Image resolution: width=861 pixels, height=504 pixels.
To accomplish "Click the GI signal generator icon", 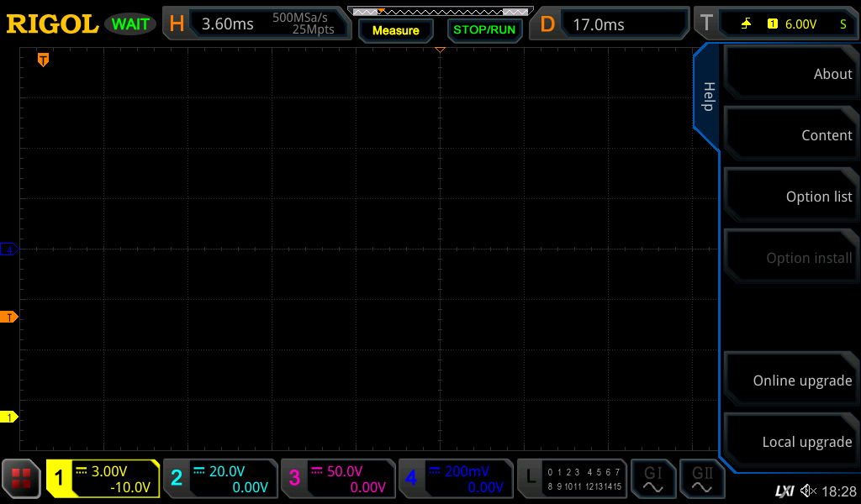I will (652, 479).
